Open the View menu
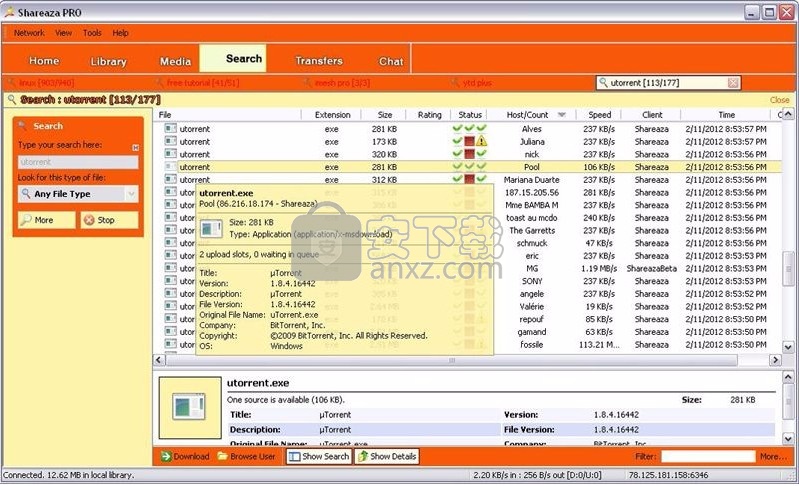Viewport: 799px width, 486px height. 63,33
